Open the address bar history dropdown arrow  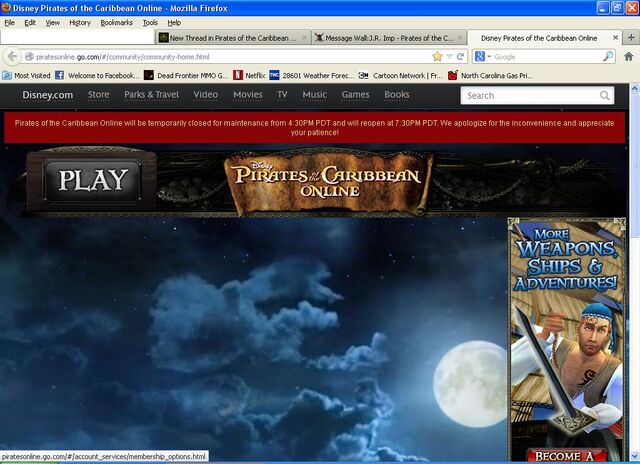[449, 57]
